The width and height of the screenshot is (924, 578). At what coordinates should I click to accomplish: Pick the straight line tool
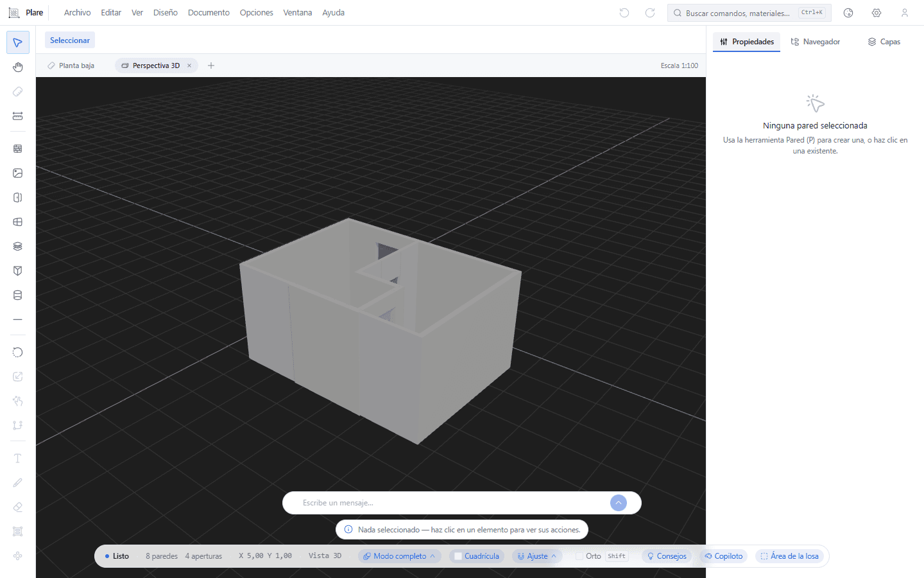pos(18,319)
